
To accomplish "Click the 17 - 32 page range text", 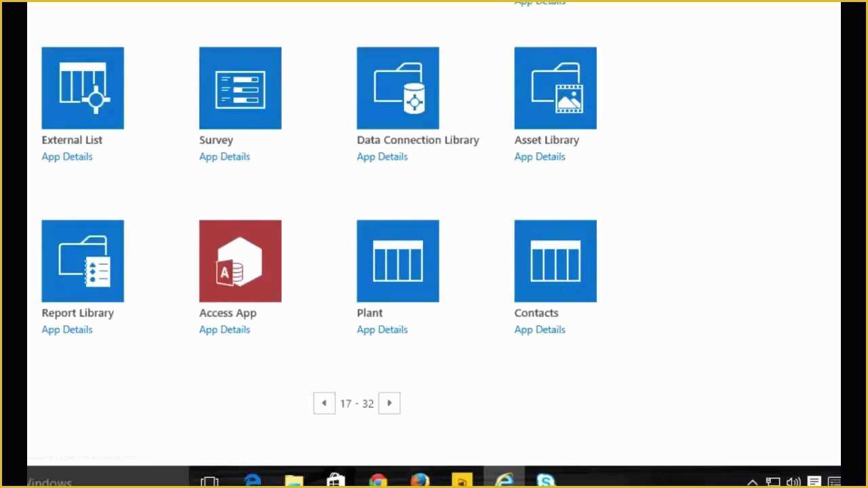I will [x=357, y=403].
